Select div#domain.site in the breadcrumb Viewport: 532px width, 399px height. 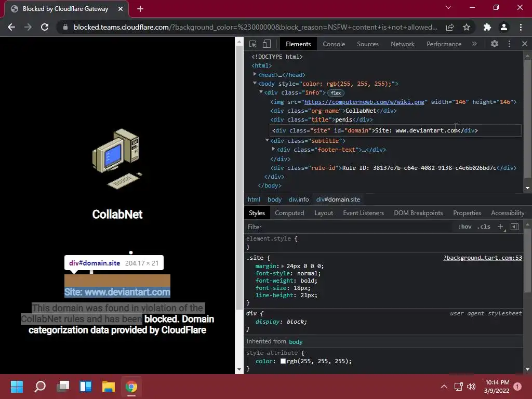click(338, 199)
